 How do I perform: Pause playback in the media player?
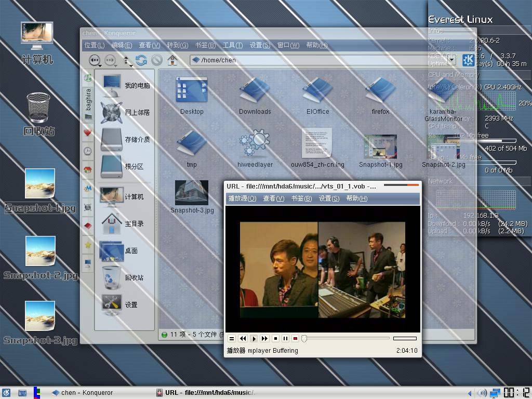pos(285,339)
